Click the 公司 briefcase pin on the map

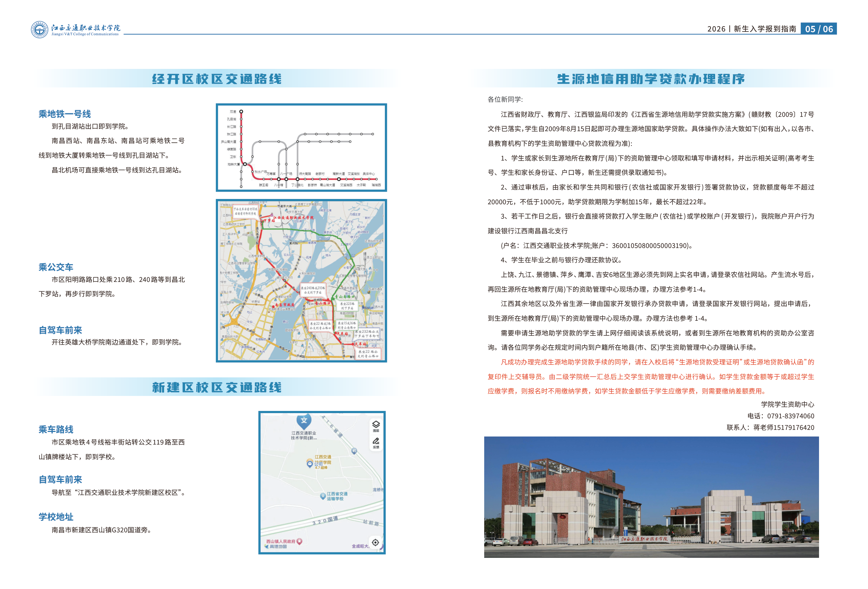click(310, 464)
